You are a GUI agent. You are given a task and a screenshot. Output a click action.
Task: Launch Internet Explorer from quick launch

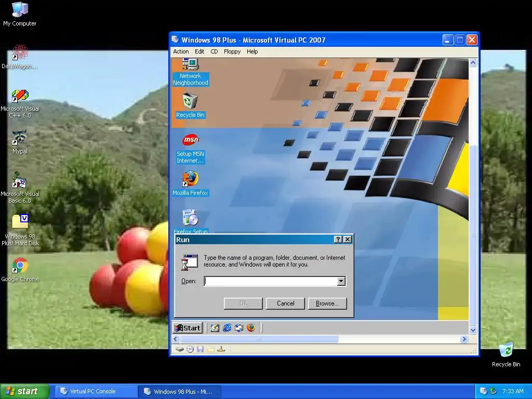227,328
